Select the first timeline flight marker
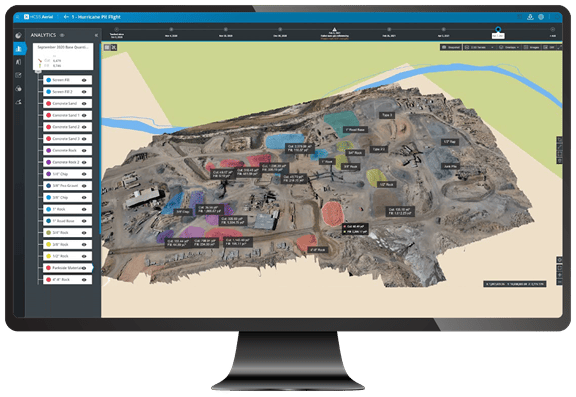 pyautogui.click(x=116, y=29)
